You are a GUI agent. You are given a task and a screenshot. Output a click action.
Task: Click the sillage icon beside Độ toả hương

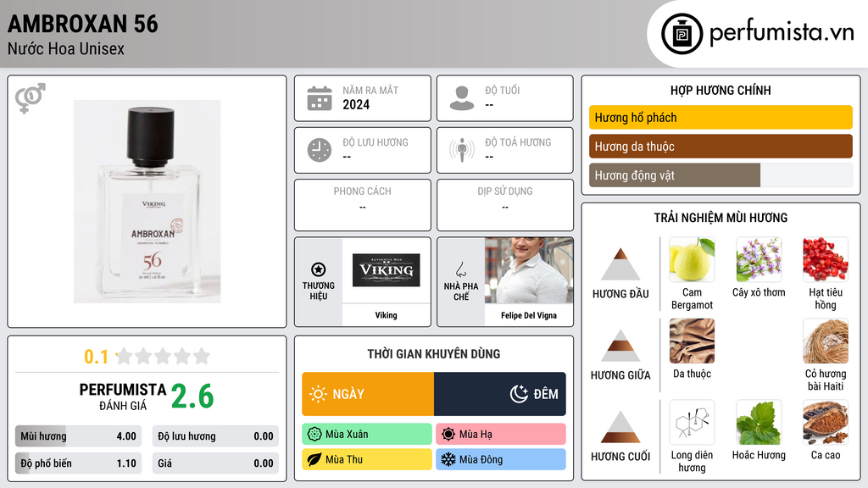(462, 150)
